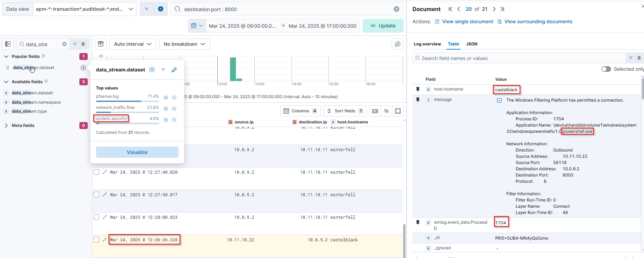Open the Auto interval dropdown
Screen dimensions: 644x258
(x=133, y=44)
